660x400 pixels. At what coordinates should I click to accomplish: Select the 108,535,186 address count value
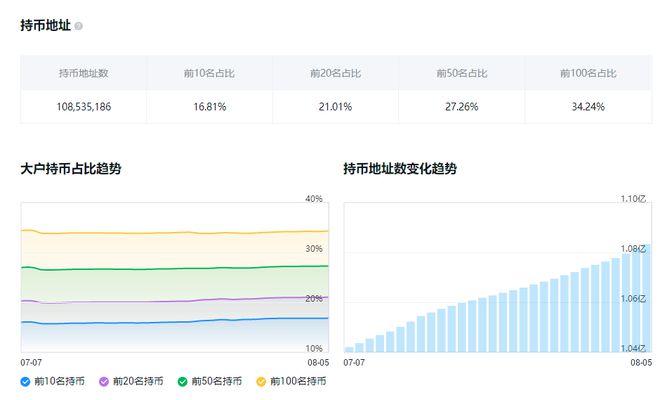[83, 107]
